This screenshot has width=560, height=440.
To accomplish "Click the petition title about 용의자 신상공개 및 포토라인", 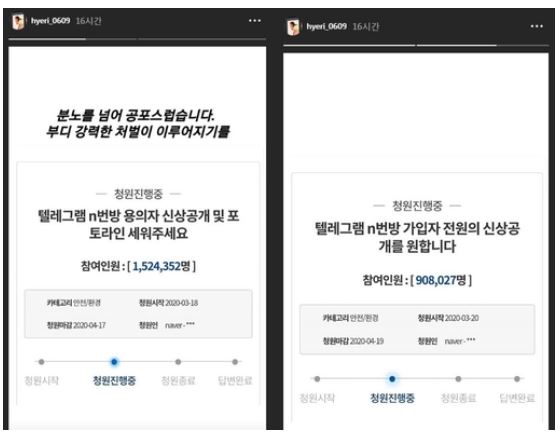I will coord(138,225).
